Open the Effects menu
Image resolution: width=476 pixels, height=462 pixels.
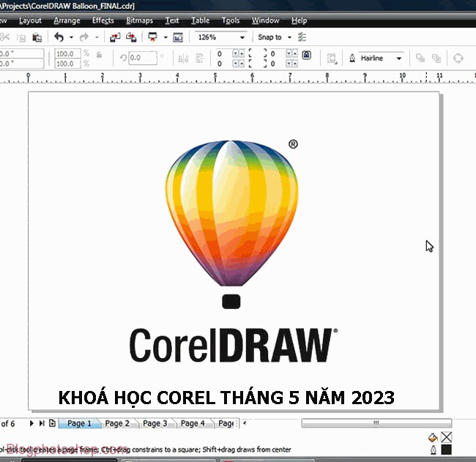click(x=103, y=21)
